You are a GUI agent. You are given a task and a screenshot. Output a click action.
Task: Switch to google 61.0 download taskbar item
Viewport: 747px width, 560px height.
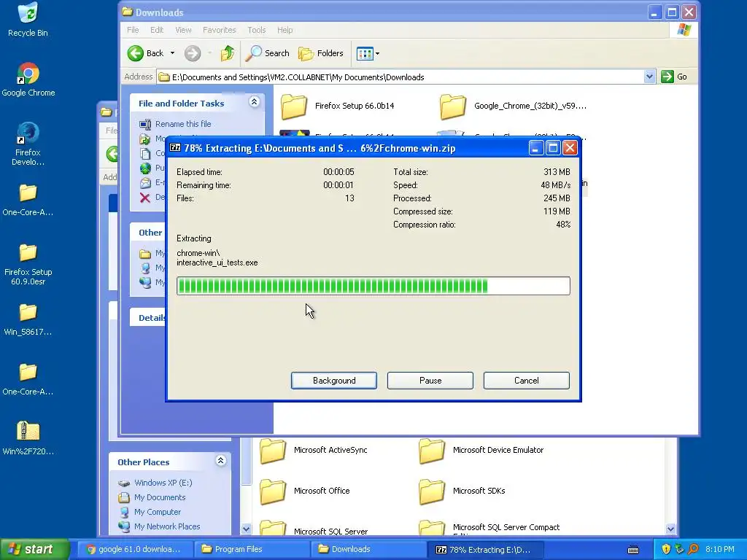pyautogui.click(x=134, y=549)
